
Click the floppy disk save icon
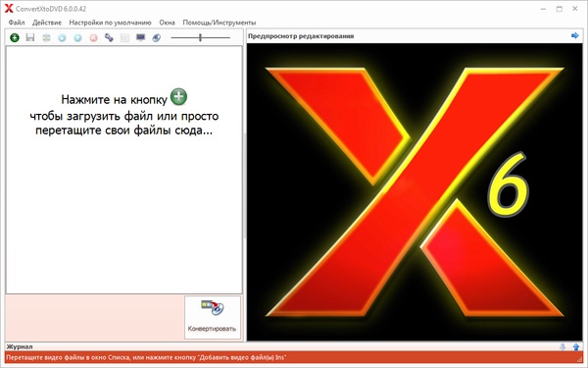(30, 37)
